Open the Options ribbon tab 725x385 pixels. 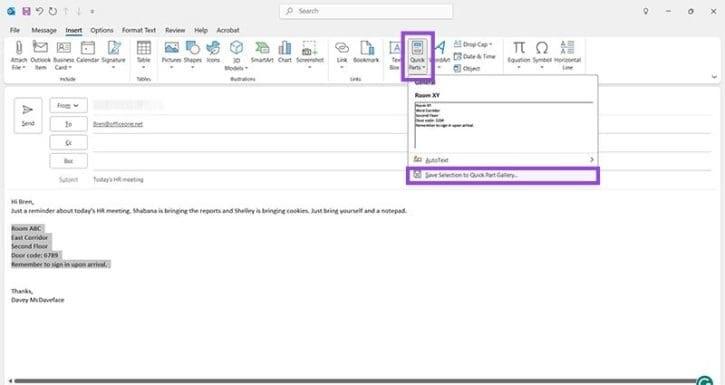coord(102,30)
